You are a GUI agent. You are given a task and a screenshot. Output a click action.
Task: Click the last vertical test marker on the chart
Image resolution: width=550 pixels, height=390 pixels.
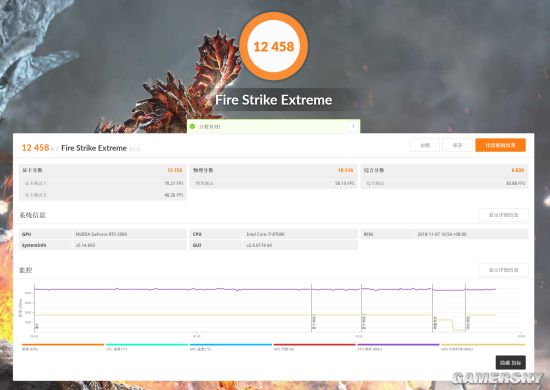pyautogui.click(x=465, y=308)
